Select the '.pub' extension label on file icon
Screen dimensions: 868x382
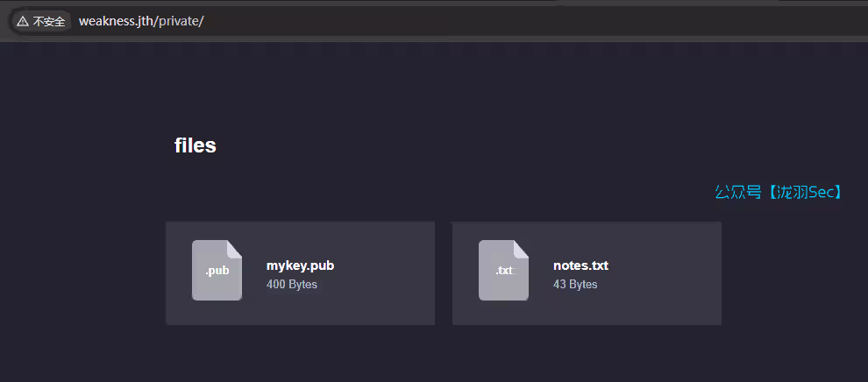(217, 271)
